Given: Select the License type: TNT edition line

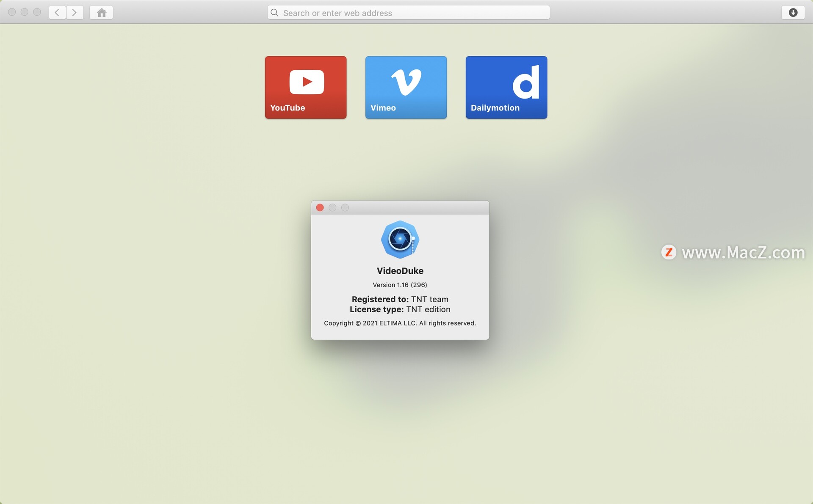Looking at the screenshot, I should [x=400, y=309].
